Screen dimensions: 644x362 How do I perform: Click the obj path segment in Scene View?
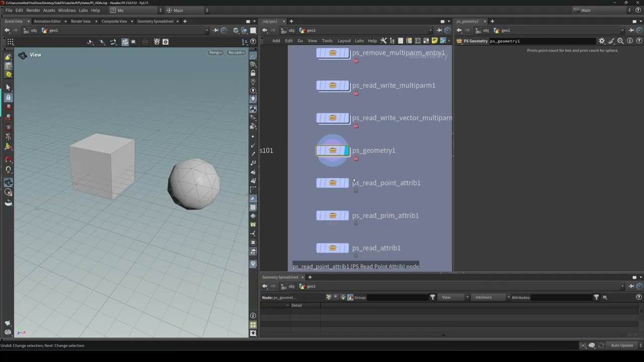[x=31, y=30]
